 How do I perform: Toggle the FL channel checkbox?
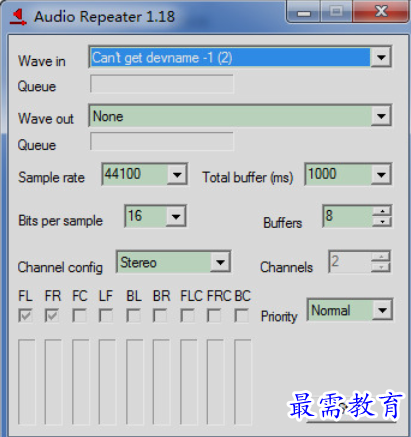25,315
